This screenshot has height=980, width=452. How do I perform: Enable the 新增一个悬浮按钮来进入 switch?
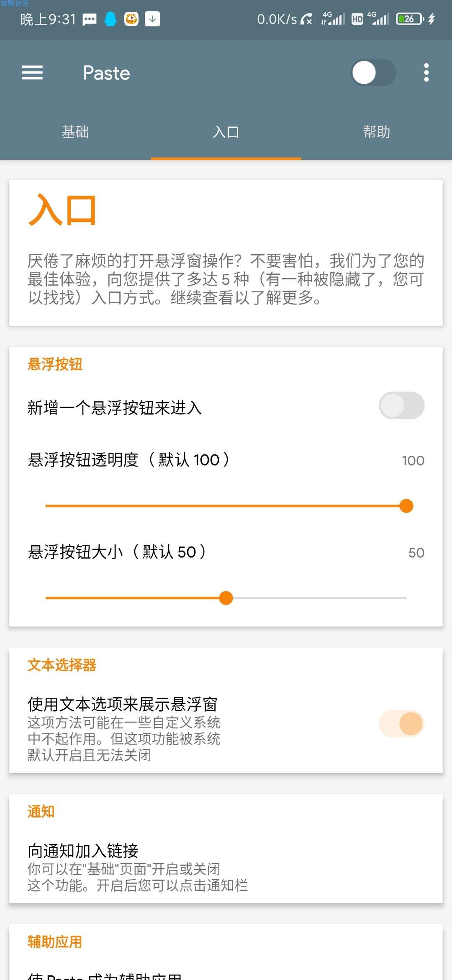coord(401,405)
